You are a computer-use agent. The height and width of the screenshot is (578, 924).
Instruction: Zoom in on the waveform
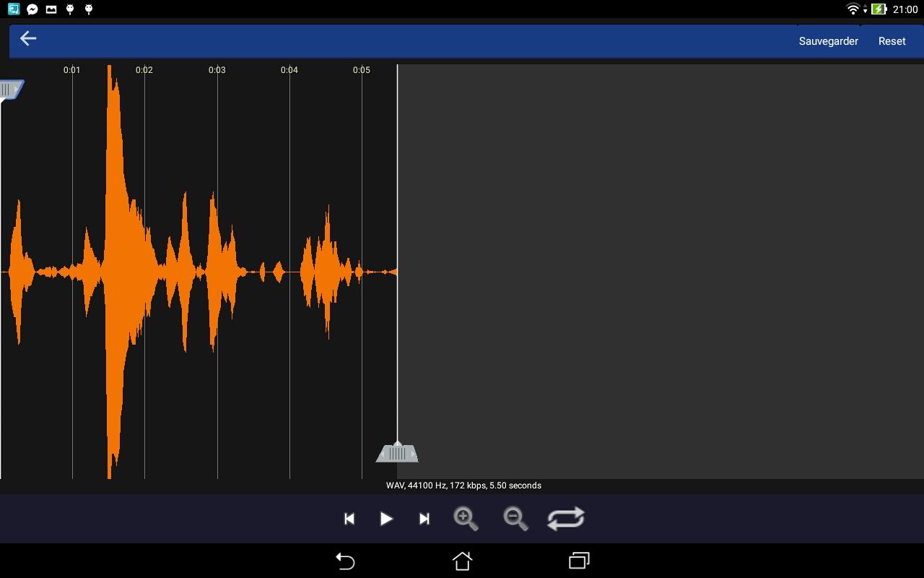(x=466, y=519)
